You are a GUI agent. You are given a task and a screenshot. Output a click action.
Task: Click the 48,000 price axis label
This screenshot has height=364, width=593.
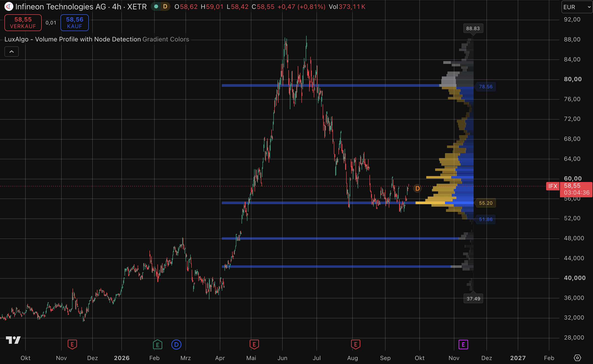click(x=574, y=238)
